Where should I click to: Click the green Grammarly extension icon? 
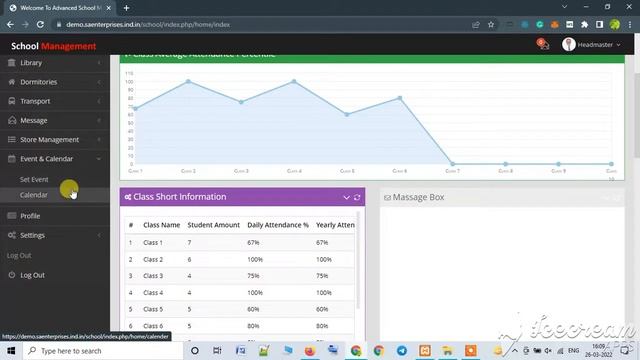(540, 25)
